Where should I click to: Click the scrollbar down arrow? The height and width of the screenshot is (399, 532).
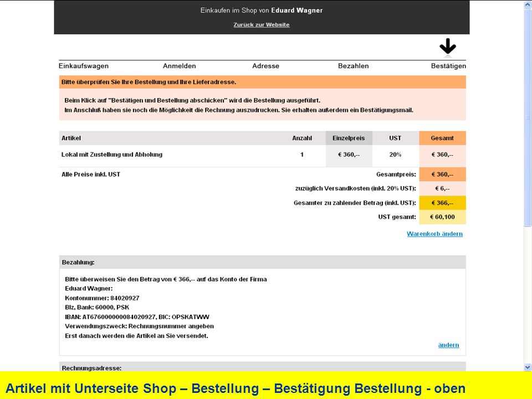528,367
